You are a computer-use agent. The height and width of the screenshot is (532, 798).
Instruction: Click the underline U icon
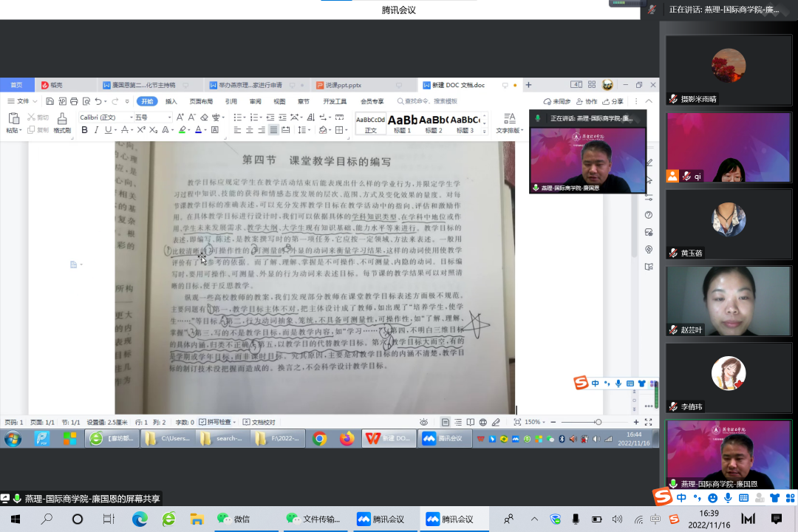[x=108, y=130]
